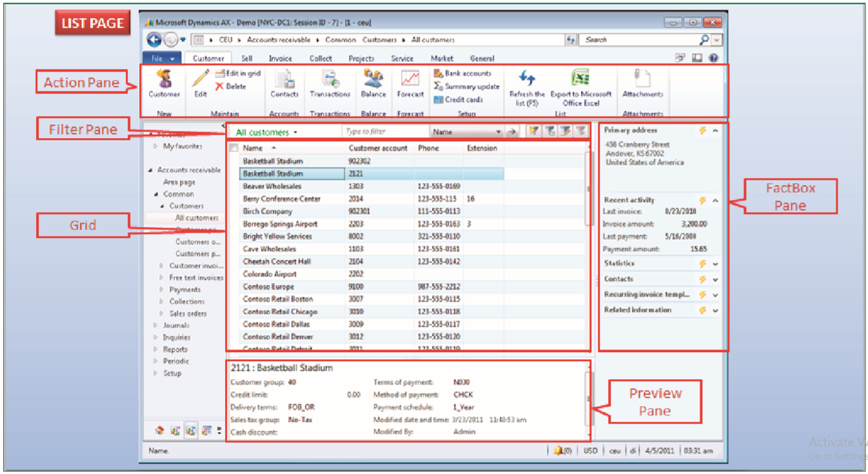Select All customers in navigation tree
Viewport: 868px width, 474px height.
click(197, 218)
